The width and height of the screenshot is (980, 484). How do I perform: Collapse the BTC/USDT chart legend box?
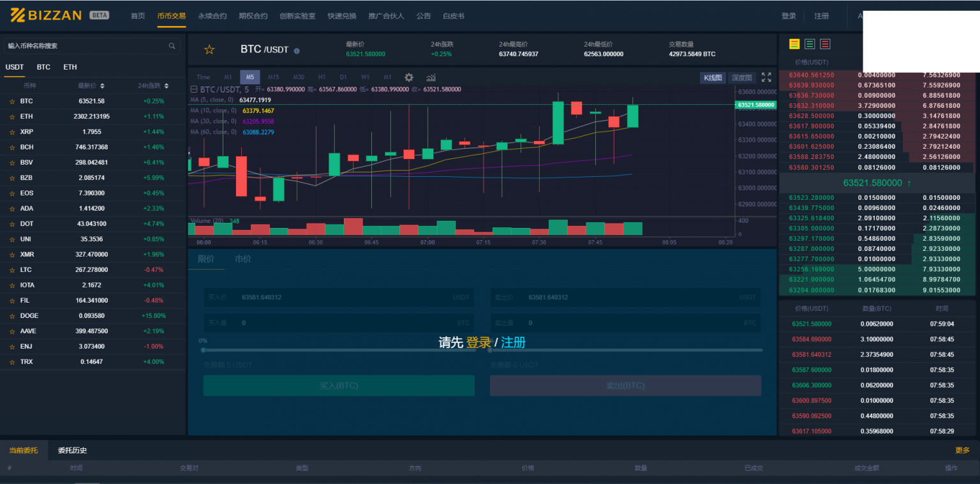(194, 89)
